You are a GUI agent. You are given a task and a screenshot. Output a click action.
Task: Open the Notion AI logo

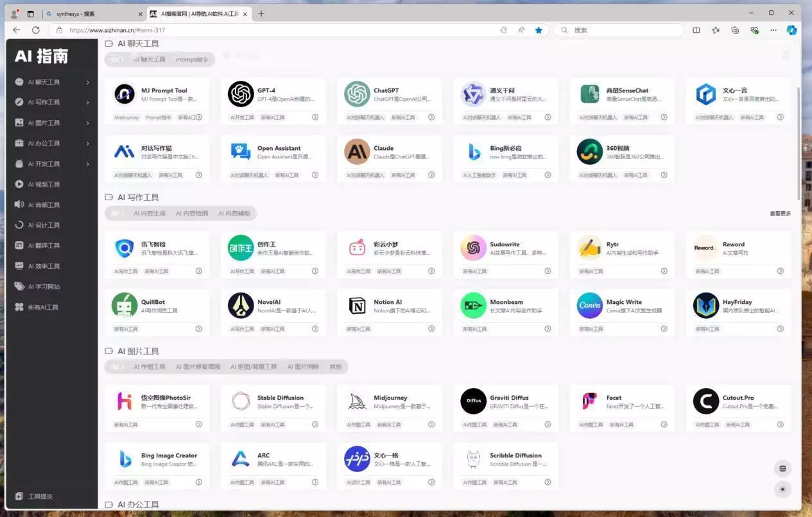point(357,305)
